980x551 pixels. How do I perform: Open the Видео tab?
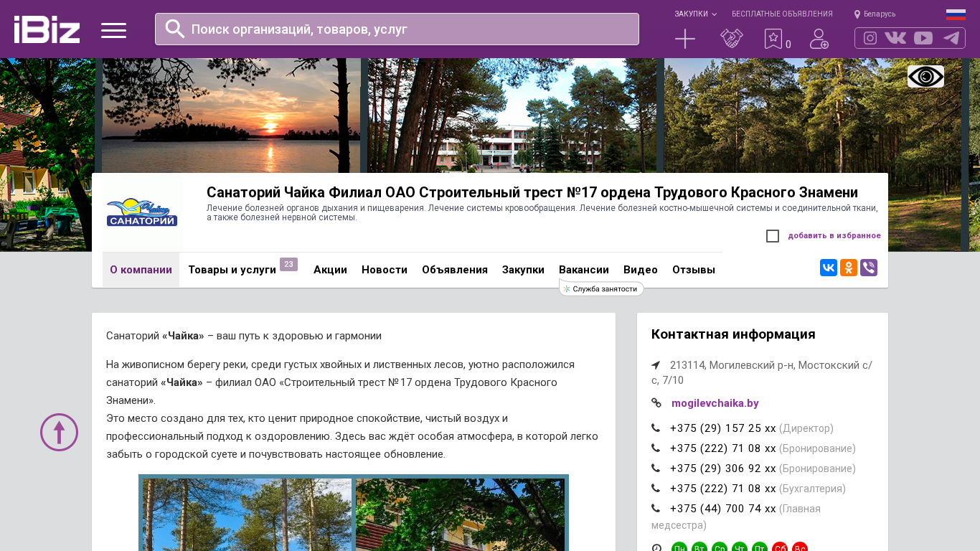[x=641, y=270]
